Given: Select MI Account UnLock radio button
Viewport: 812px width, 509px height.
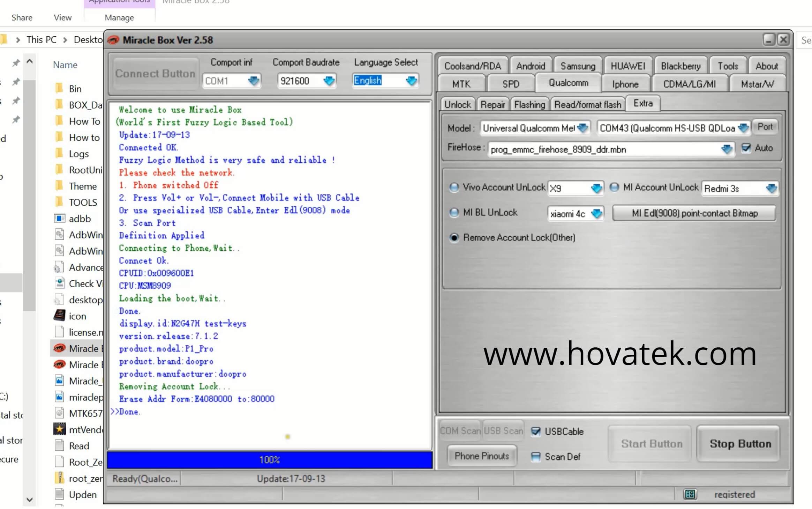Looking at the screenshot, I should 614,187.
